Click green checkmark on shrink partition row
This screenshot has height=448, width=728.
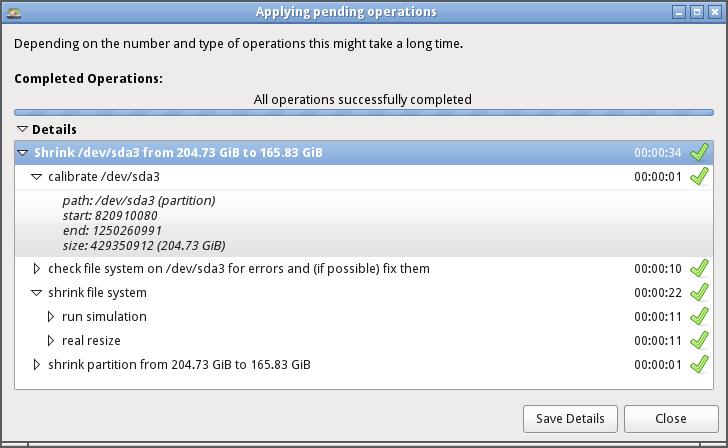point(699,365)
